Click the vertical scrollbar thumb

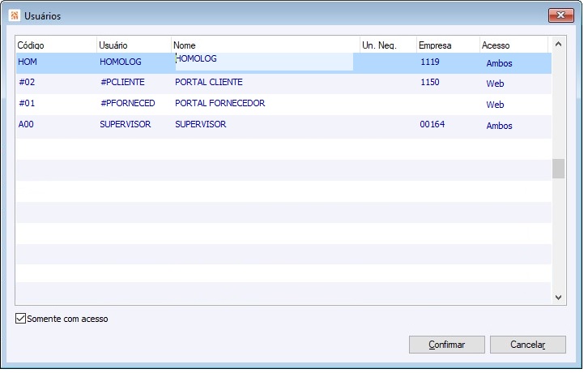pyautogui.click(x=558, y=169)
